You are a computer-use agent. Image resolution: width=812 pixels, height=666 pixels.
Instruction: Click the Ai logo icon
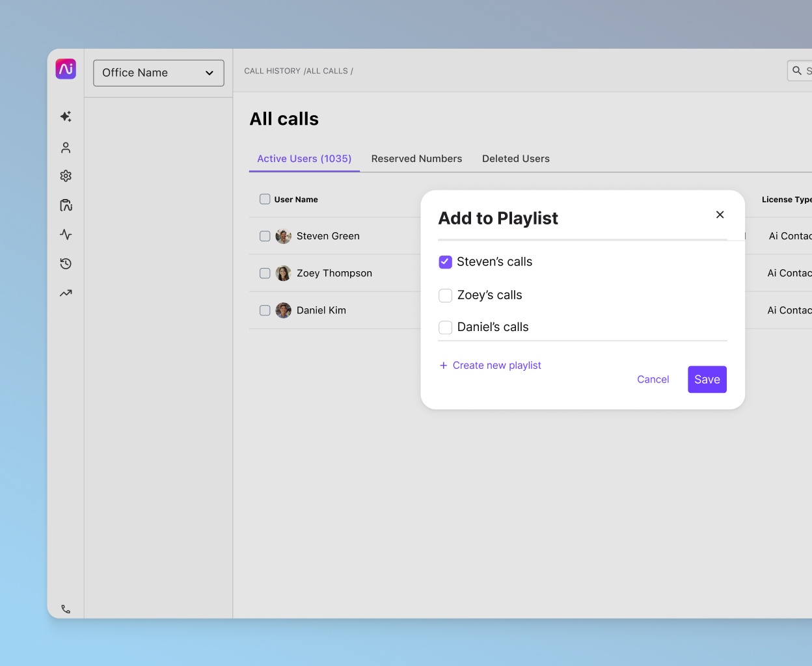[x=66, y=68]
